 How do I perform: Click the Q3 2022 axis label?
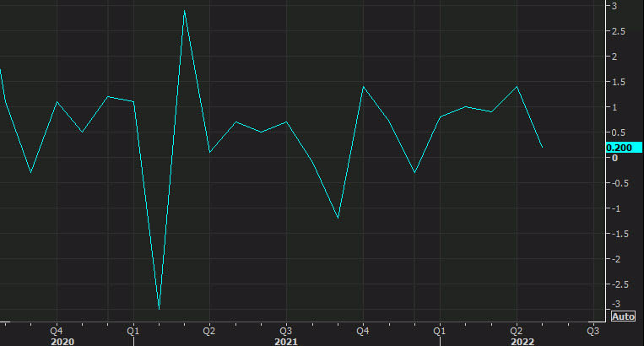[593, 331]
